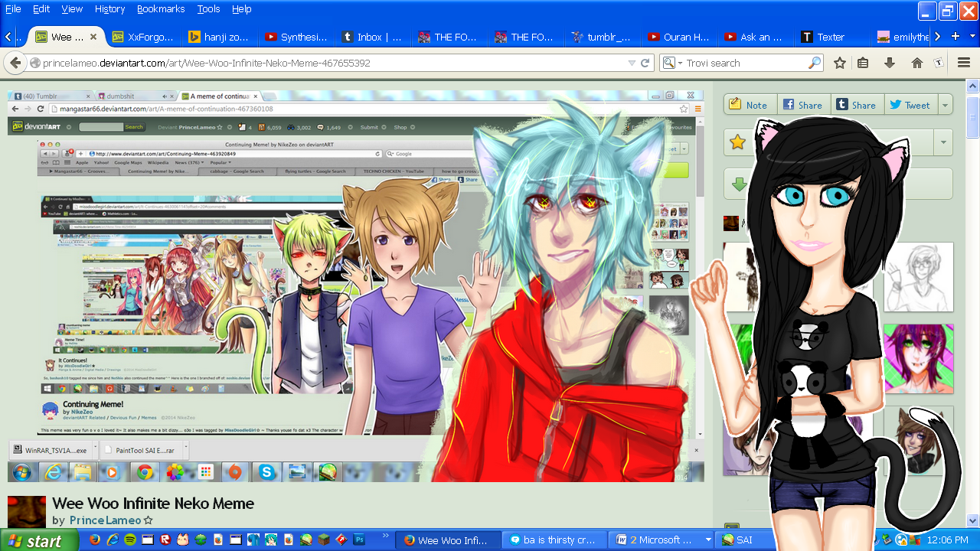Expand Microsoft grouped taskbar dropdown arrow
Image resolution: width=980 pixels, height=551 pixels.
(708, 540)
